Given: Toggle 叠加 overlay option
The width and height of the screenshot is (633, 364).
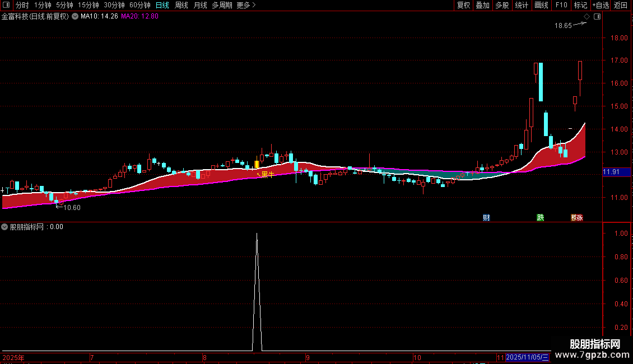Looking at the screenshot, I should 482,5.
